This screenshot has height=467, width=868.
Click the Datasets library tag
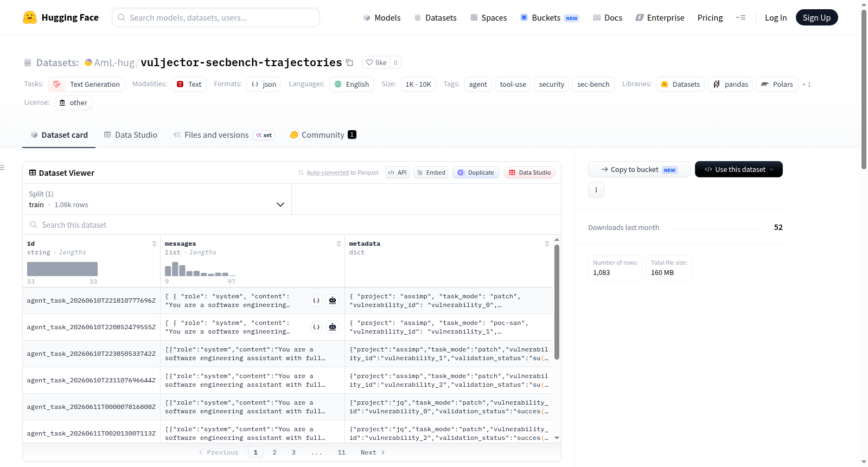[x=680, y=84]
